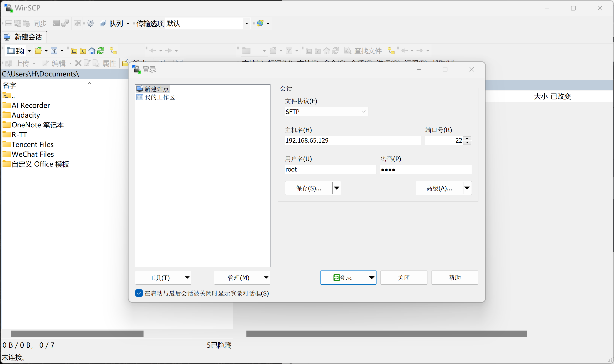
Task: Click the 新建站点 computer icon in site list
Action: [139, 89]
